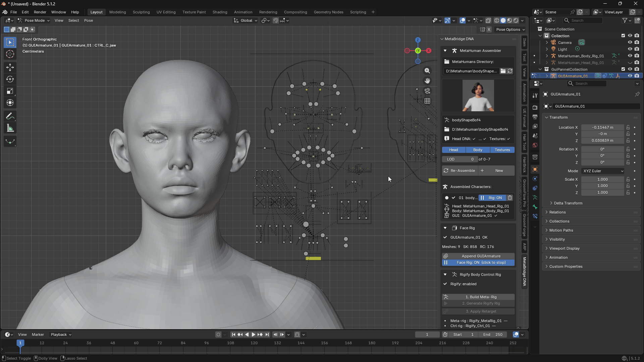Screen dimensions: 644x362
Task: Click the outliner Search field
Action: tap(583, 20)
